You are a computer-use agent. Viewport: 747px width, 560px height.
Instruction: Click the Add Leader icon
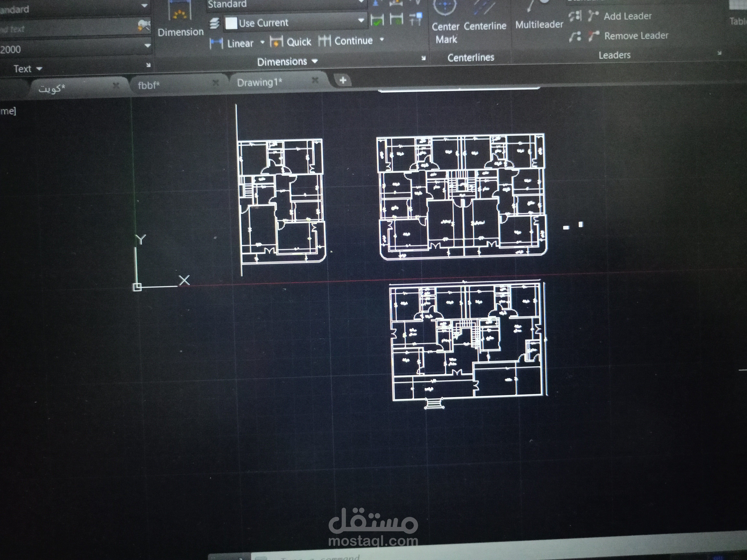(x=593, y=16)
